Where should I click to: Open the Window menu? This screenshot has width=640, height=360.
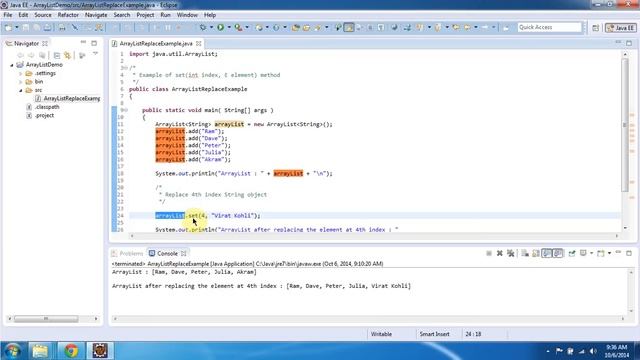coord(187,15)
